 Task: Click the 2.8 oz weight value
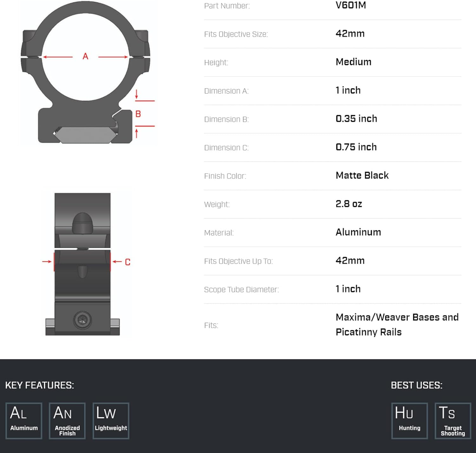pos(349,204)
